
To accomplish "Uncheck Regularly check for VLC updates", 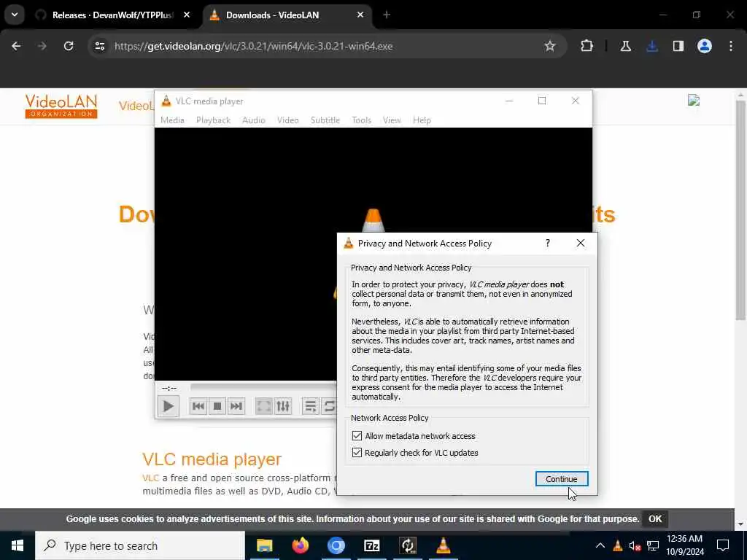I will click(x=357, y=452).
